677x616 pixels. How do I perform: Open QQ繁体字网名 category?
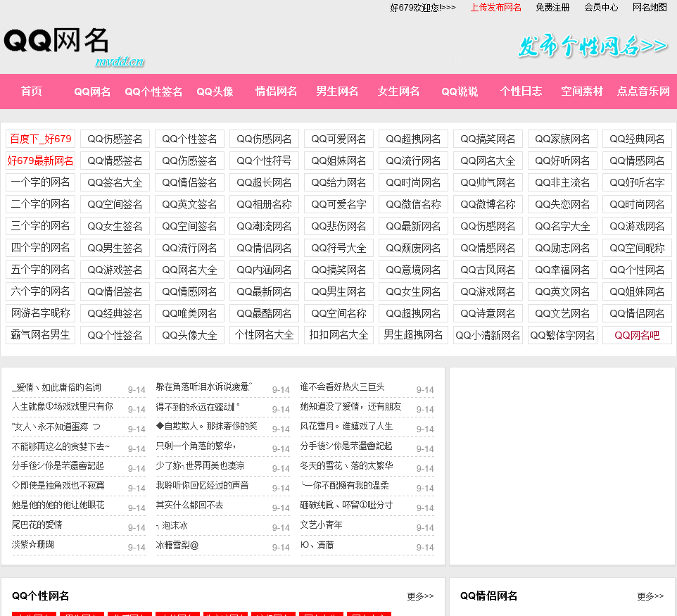point(562,335)
